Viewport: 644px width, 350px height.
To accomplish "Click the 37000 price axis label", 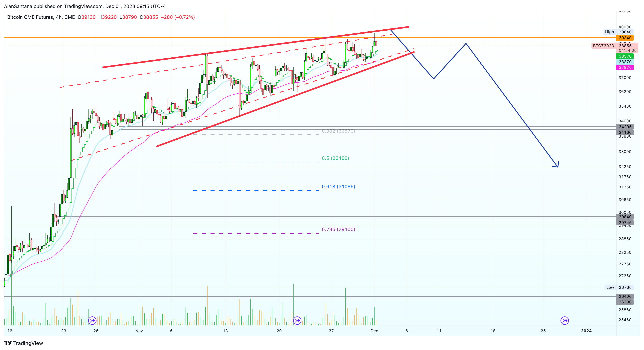I will 625,78.
